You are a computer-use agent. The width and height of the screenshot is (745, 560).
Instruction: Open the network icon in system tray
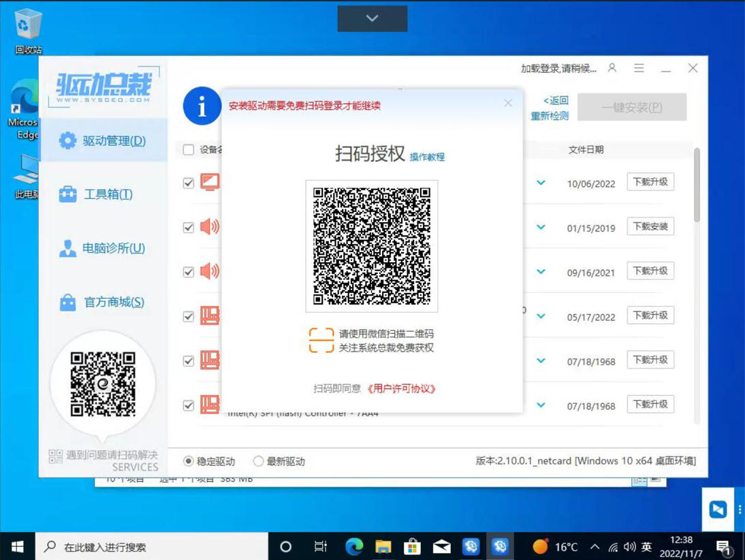pos(614,547)
